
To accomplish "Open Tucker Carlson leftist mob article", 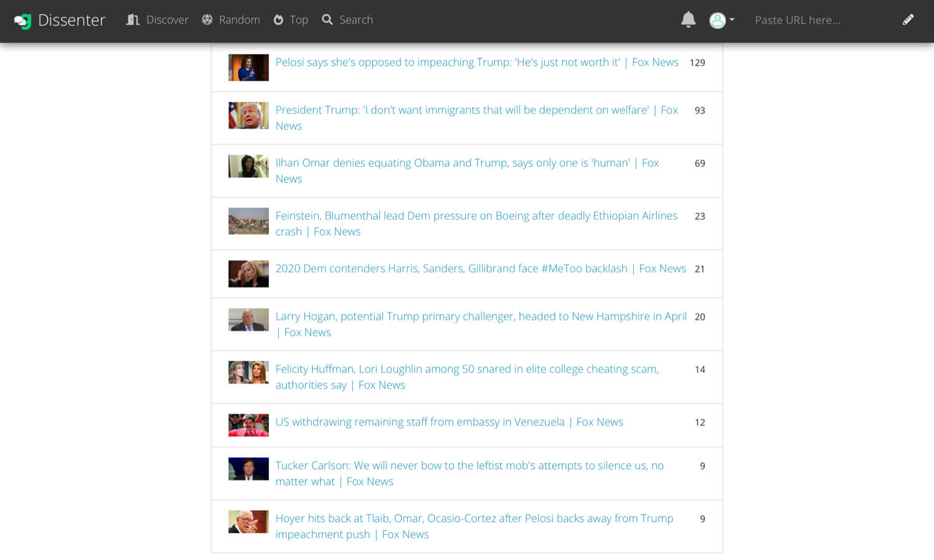I will [x=469, y=474].
